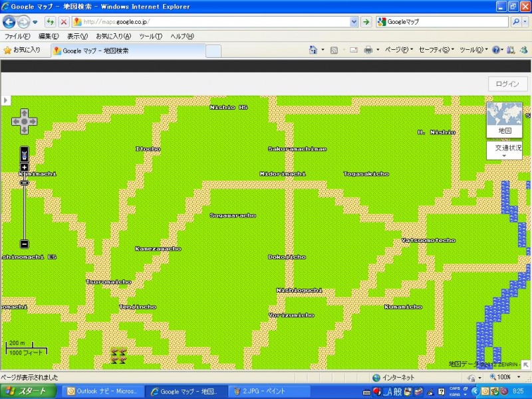Expand the Home button dropdown arrow
Image resolution: width=532 pixels, height=399 pixels.
tap(323, 50)
